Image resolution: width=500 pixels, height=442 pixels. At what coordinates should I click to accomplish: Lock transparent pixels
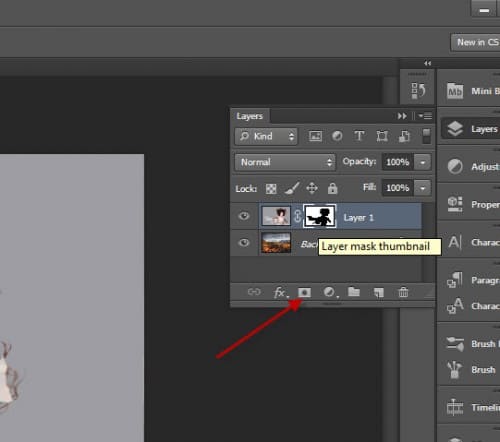click(271, 189)
